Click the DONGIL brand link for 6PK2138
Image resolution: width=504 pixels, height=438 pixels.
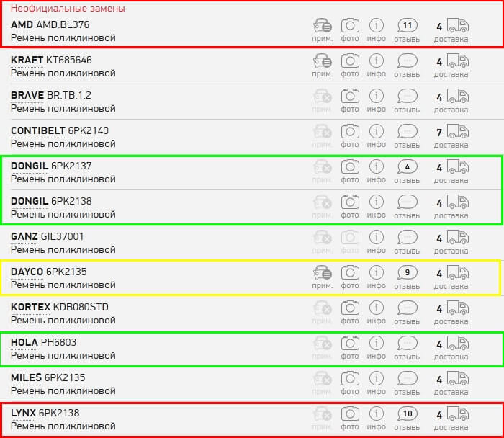point(29,201)
